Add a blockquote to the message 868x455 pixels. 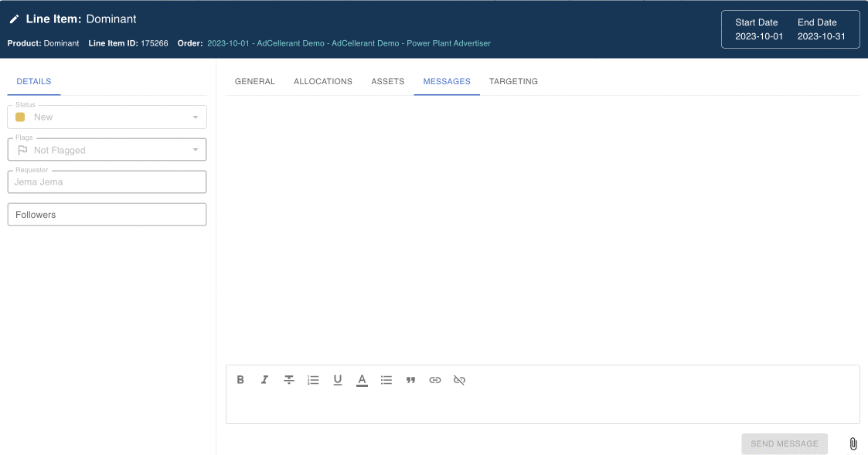(x=411, y=380)
